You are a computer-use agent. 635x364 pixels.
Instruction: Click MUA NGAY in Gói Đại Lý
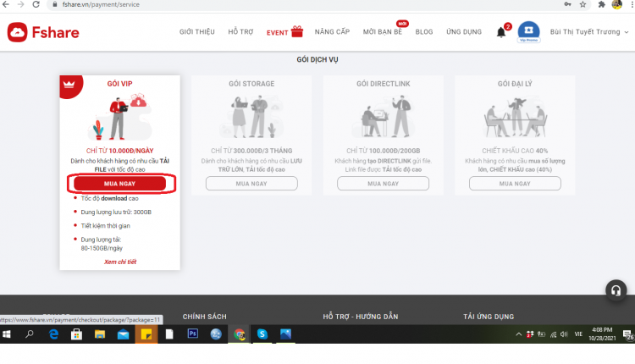point(515,184)
